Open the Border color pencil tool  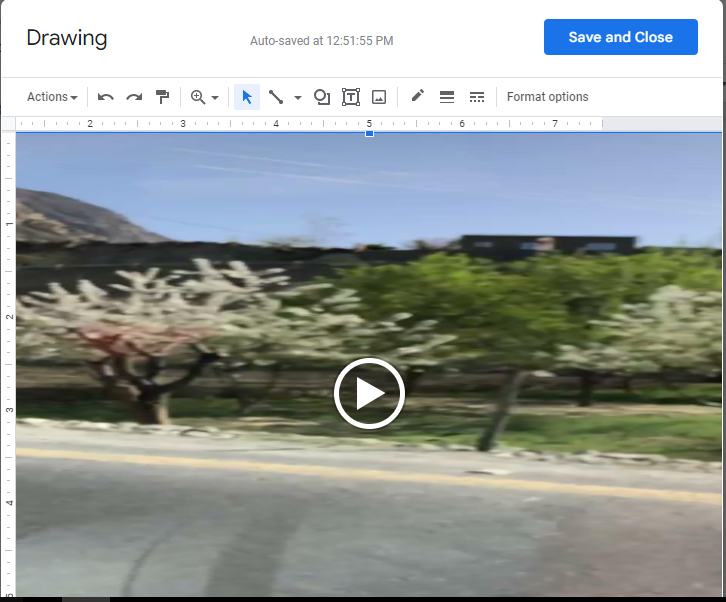point(417,96)
